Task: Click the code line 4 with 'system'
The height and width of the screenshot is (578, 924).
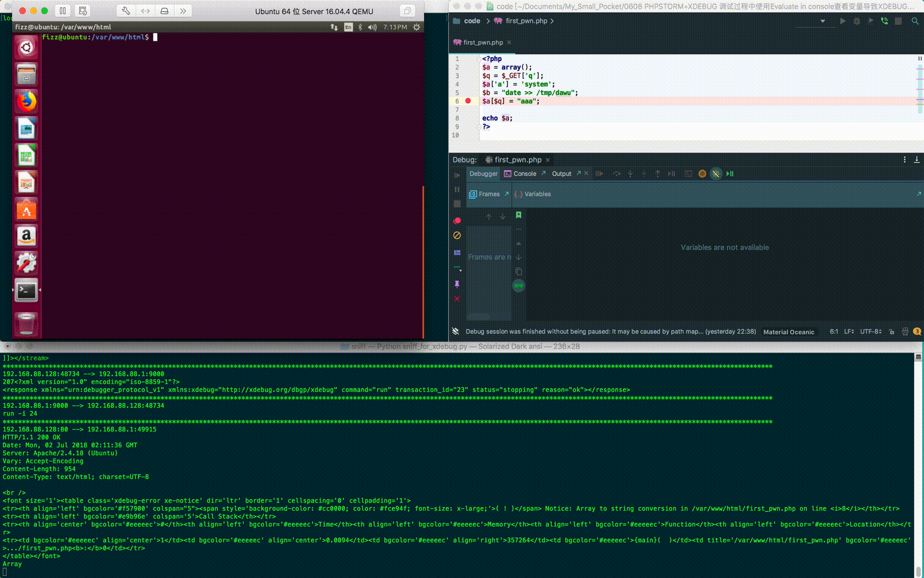Action: coord(518,84)
